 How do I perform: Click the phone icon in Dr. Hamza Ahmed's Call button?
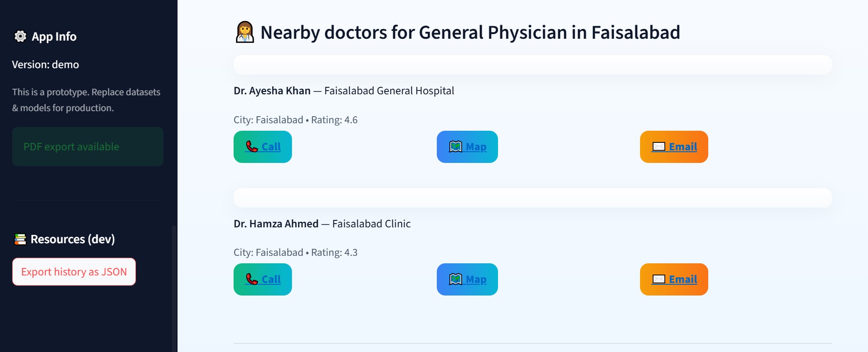[x=251, y=279]
